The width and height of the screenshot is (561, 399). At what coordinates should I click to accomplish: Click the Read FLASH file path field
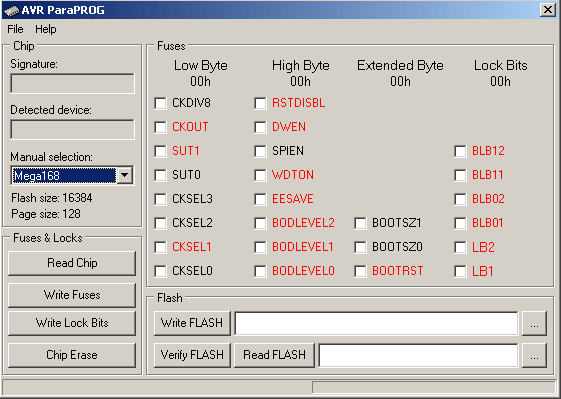[x=418, y=355]
